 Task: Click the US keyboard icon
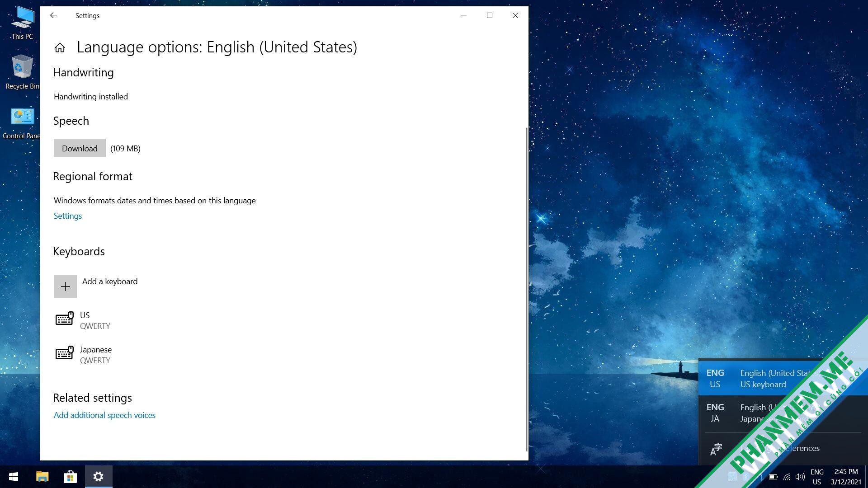(65, 319)
